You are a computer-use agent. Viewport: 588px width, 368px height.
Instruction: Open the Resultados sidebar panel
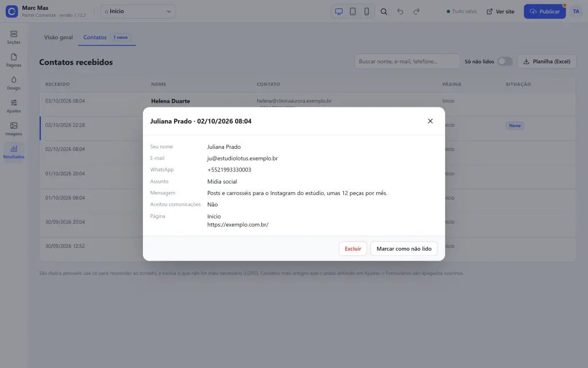click(14, 152)
